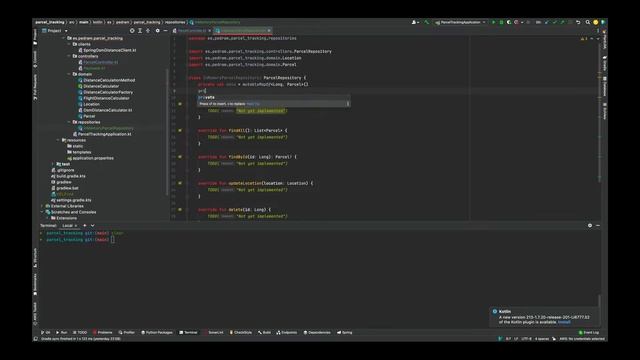Viewport: 640px width, 360px height.
Task: Select DistanceCalculatorFactory file
Action: click(105, 92)
